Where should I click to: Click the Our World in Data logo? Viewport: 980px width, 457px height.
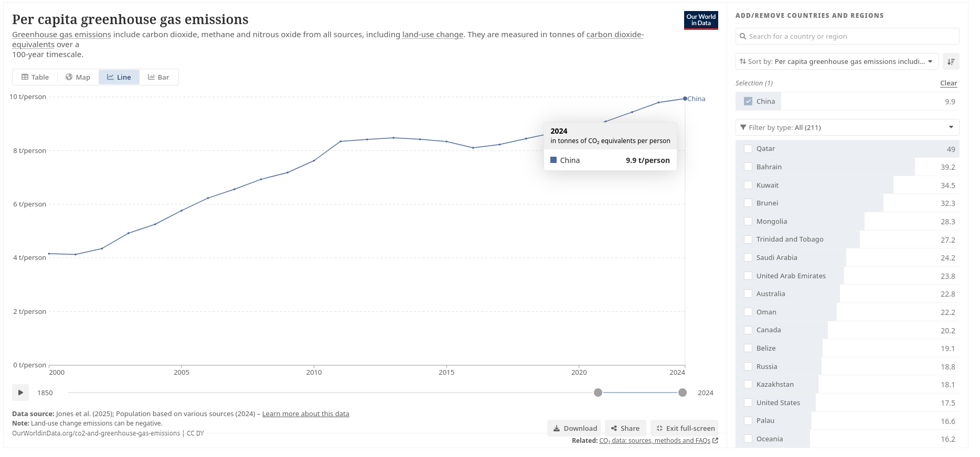pos(701,20)
